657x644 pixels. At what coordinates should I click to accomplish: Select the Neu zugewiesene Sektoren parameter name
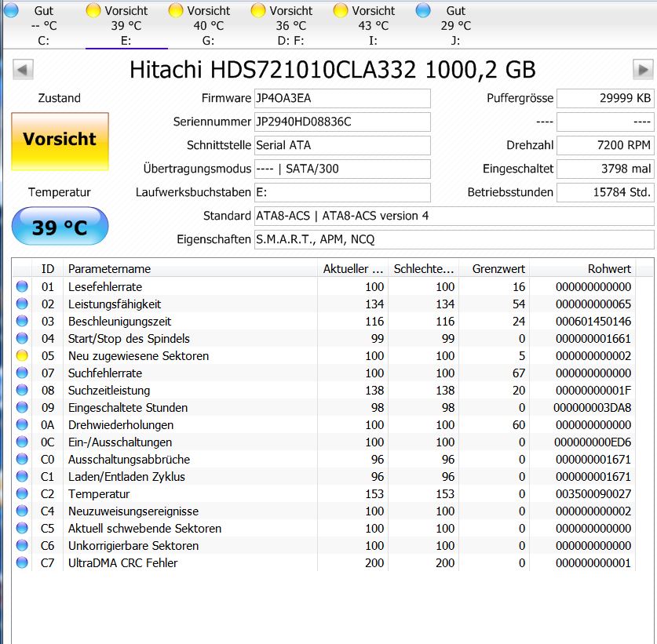coord(138,356)
